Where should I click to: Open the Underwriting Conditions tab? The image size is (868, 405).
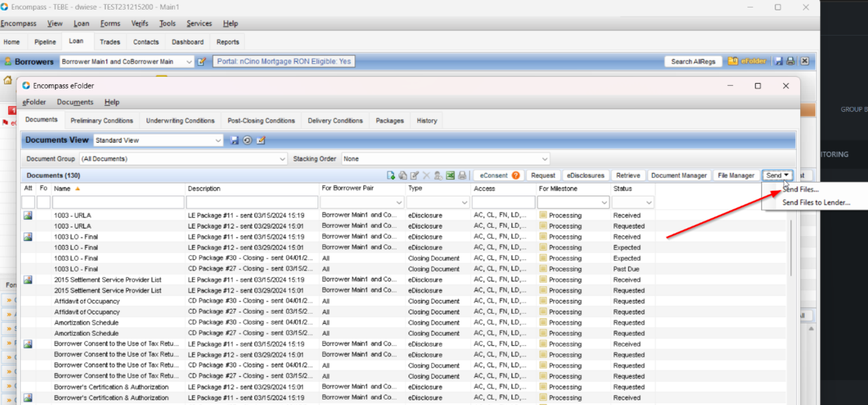[x=180, y=121]
